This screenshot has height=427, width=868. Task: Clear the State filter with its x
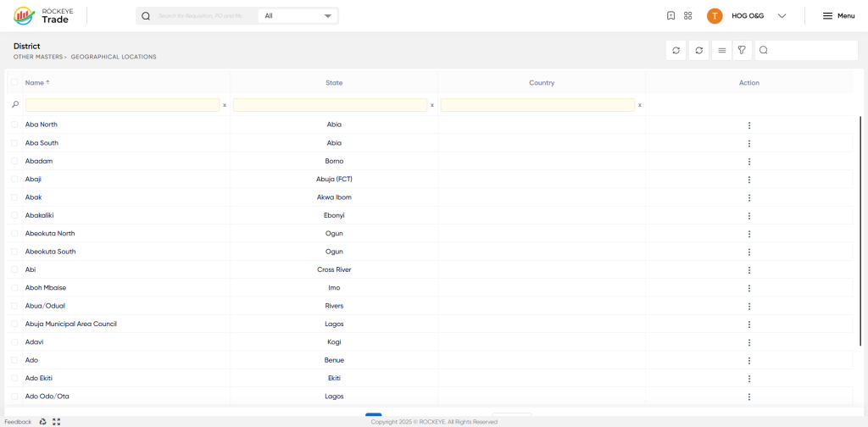(x=431, y=104)
